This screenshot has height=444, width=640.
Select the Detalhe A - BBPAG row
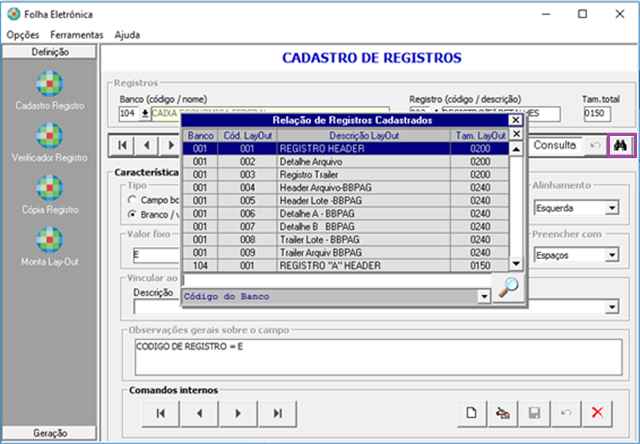pyautogui.click(x=346, y=214)
